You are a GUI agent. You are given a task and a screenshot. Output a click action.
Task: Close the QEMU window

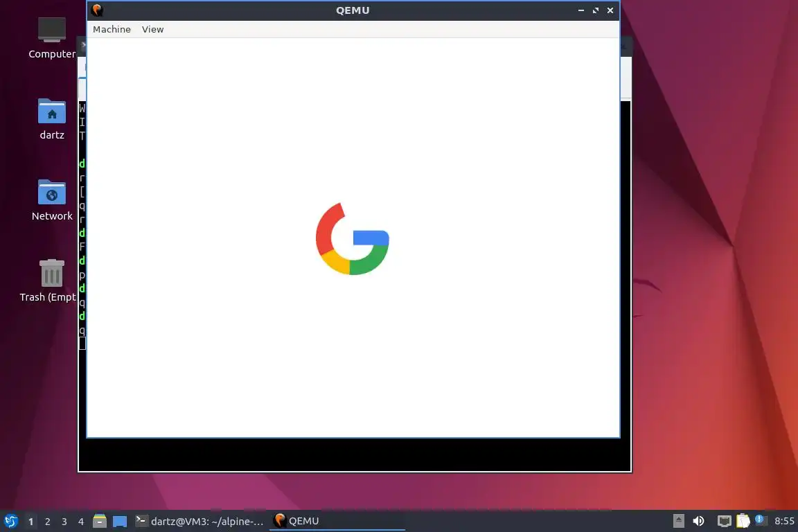pyautogui.click(x=610, y=10)
